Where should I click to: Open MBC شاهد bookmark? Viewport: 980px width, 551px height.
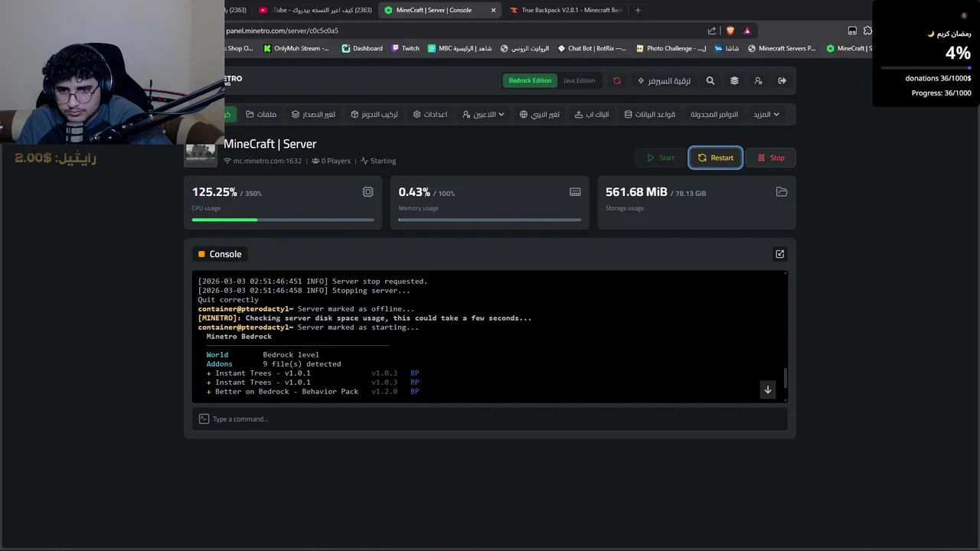459,48
